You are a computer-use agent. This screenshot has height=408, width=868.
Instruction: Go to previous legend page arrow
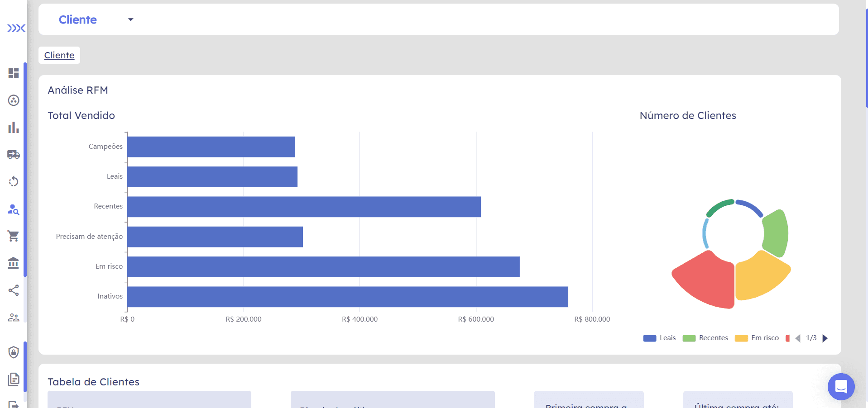798,338
